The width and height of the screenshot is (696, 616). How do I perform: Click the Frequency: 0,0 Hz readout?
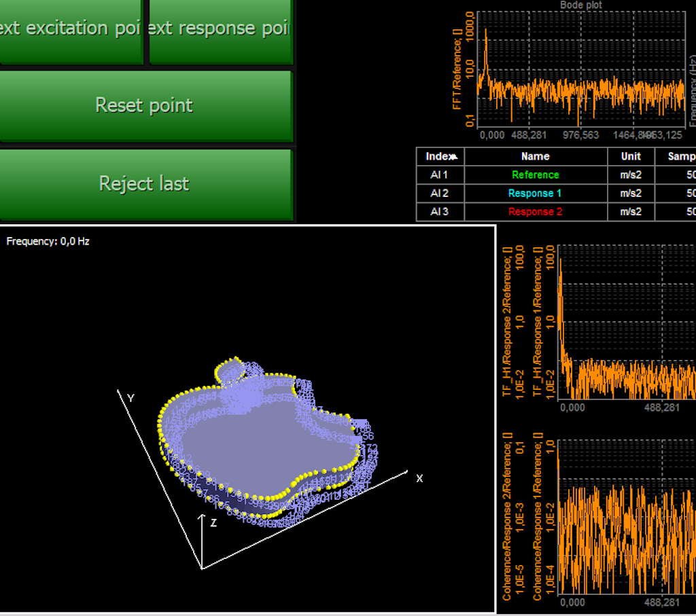click(x=48, y=242)
